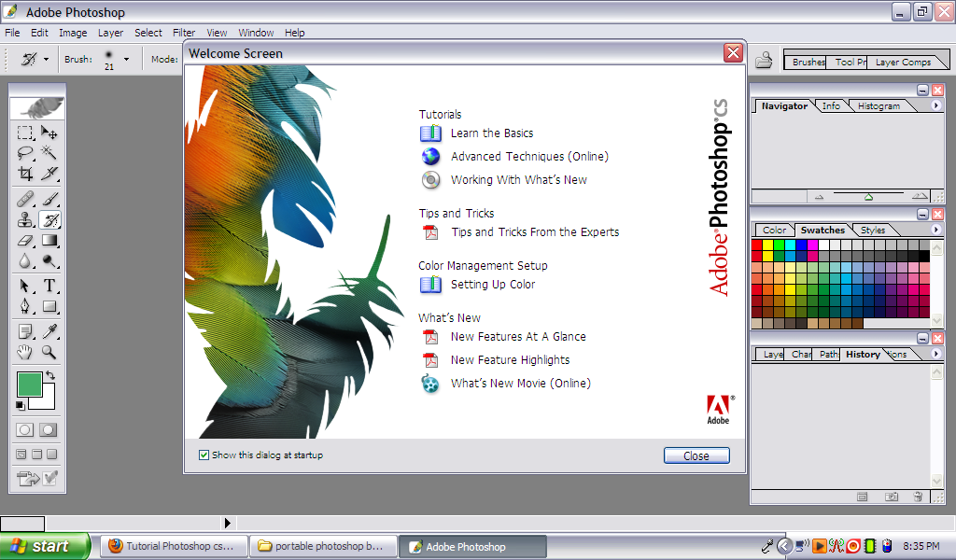Reset default foreground and background colors

click(21, 405)
